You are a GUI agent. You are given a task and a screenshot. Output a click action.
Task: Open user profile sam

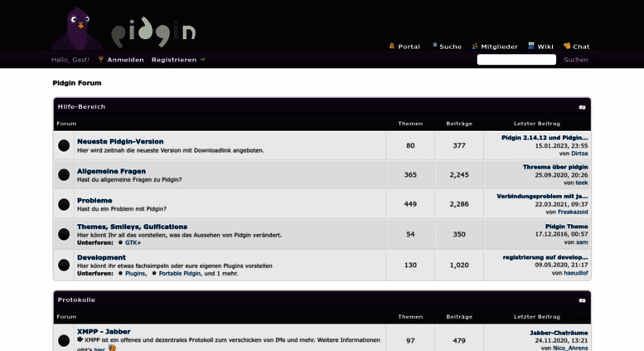pyautogui.click(x=582, y=242)
